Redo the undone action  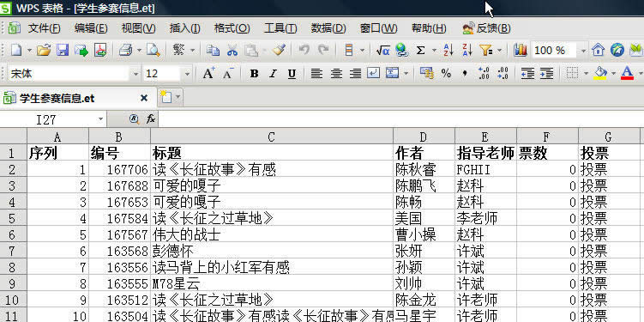323,50
